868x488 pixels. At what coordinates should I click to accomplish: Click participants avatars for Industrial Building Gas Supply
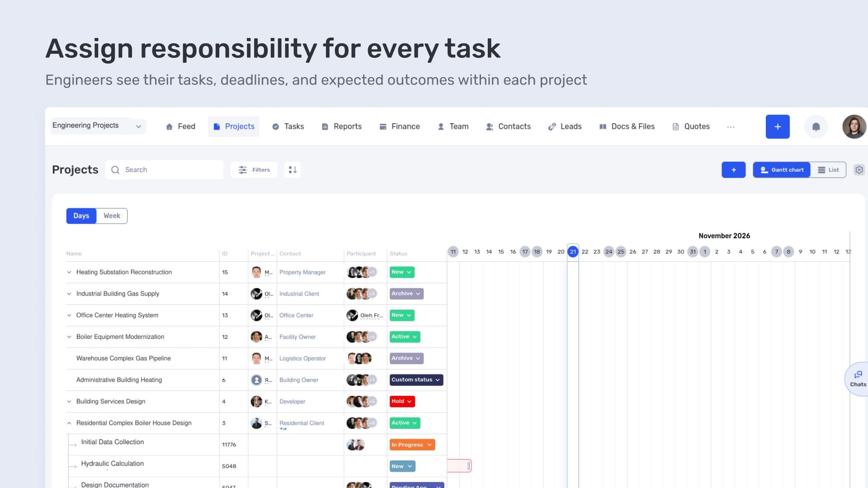point(361,294)
